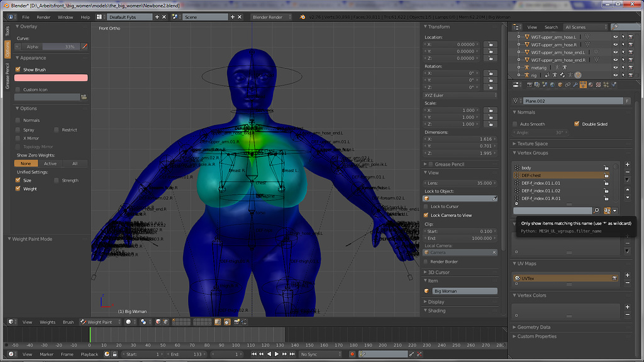Toggle selectability arrow of rig object
Image resolution: width=644 pixels, height=362 pixels.
pyautogui.click(x=623, y=75)
